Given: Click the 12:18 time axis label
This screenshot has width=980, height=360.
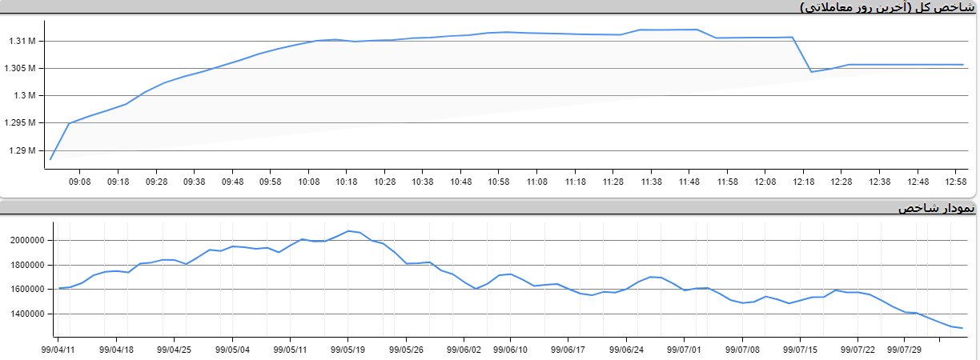Looking at the screenshot, I should coord(803,182).
